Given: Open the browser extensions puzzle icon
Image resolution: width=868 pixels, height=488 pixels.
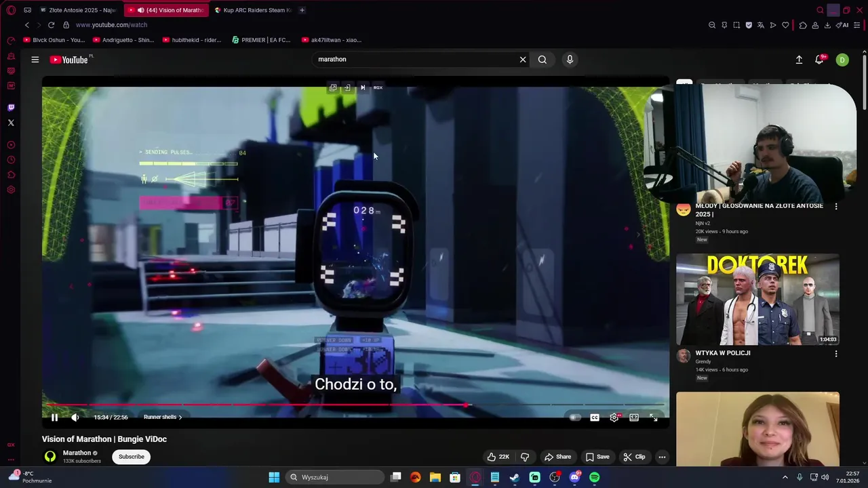Looking at the screenshot, I should tap(803, 25).
